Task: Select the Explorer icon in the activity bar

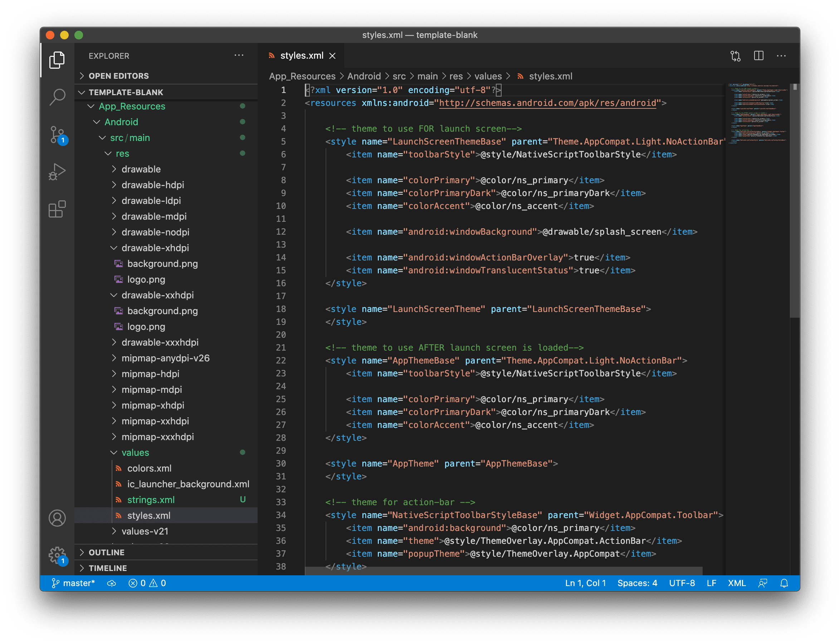Action: pos(57,60)
